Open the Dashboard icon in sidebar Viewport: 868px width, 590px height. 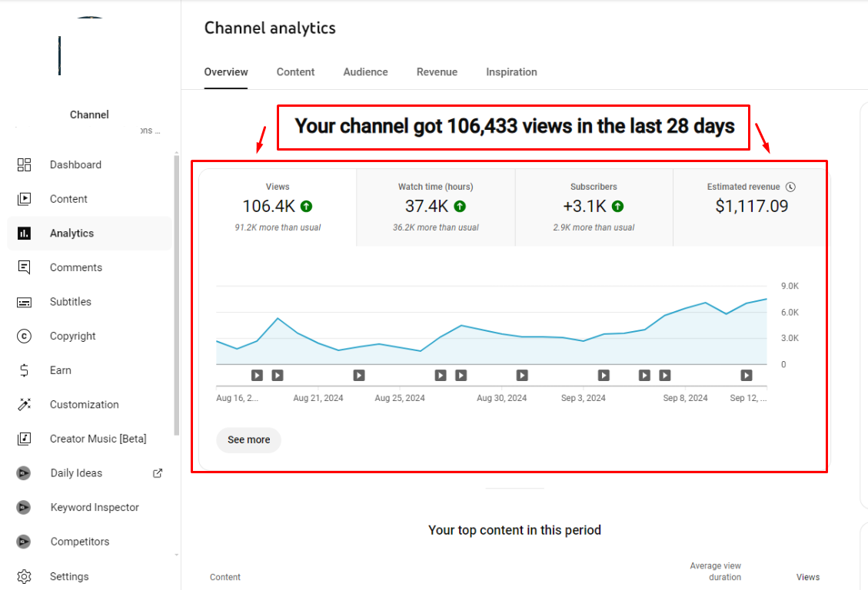click(24, 165)
